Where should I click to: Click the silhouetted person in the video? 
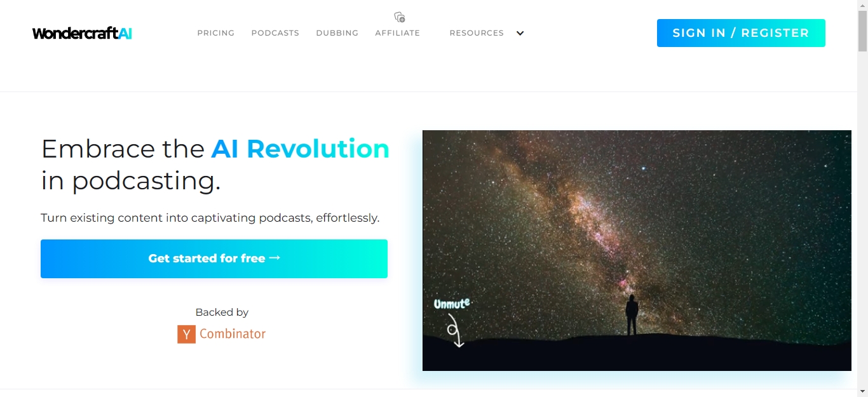[632, 315]
